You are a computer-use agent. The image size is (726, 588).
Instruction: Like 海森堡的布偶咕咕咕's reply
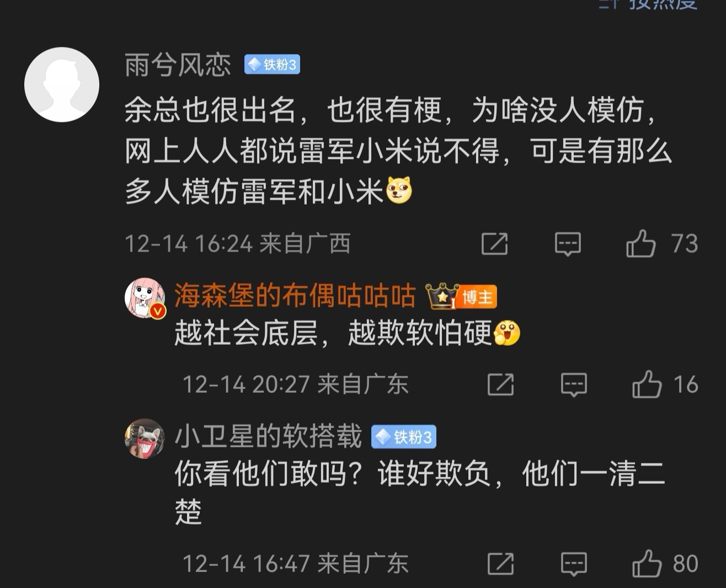(x=647, y=384)
